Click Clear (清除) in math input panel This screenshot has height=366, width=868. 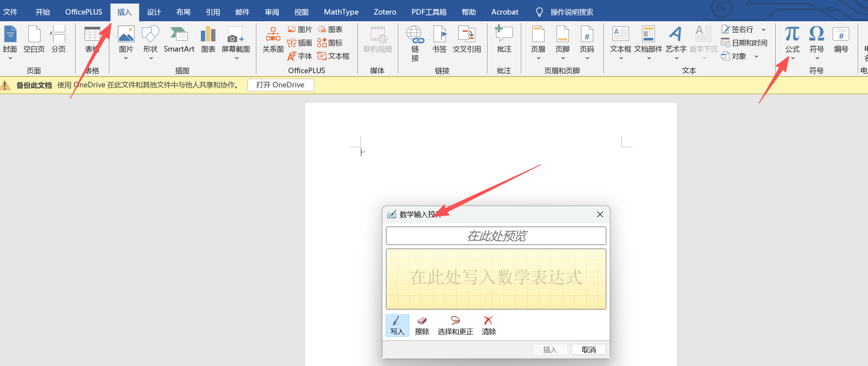point(489,325)
